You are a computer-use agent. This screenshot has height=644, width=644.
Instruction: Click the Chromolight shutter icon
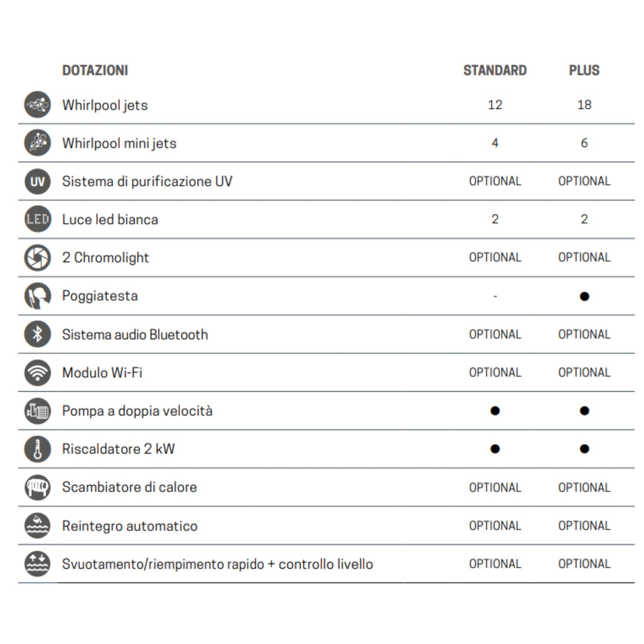pyautogui.click(x=38, y=258)
